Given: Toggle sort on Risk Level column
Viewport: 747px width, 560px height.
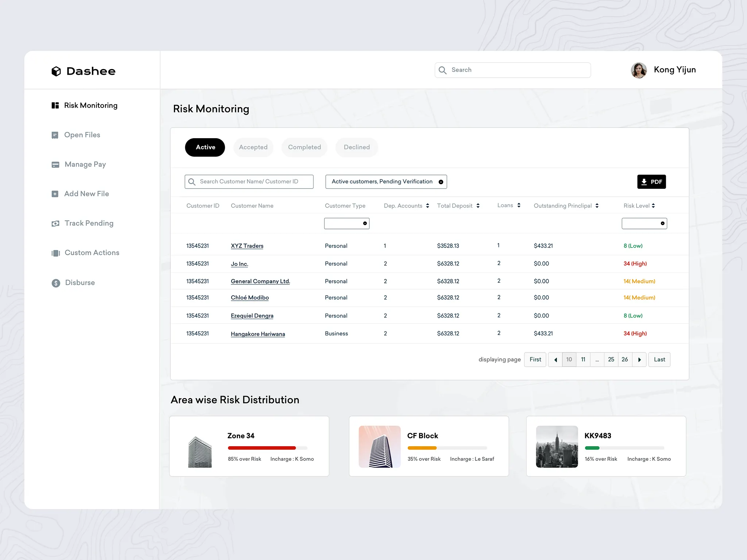Looking at the screenshot, I should click(x=653, y=206).
